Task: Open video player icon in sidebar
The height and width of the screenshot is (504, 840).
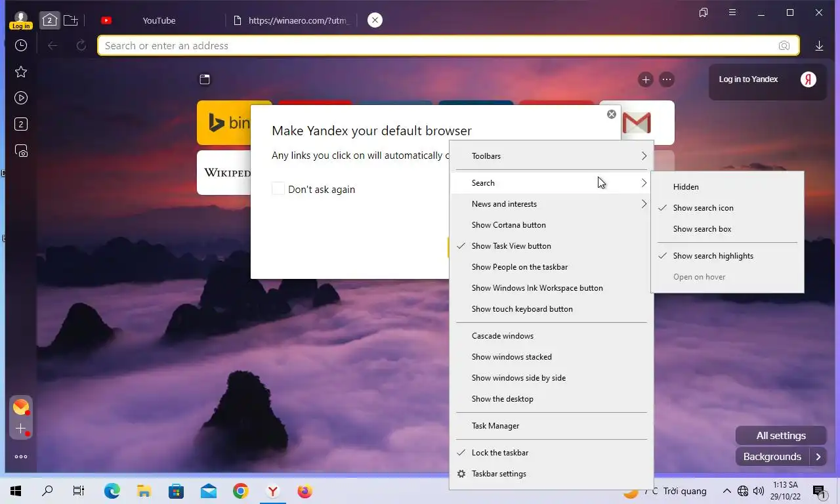Action: (x=21, y=98)
